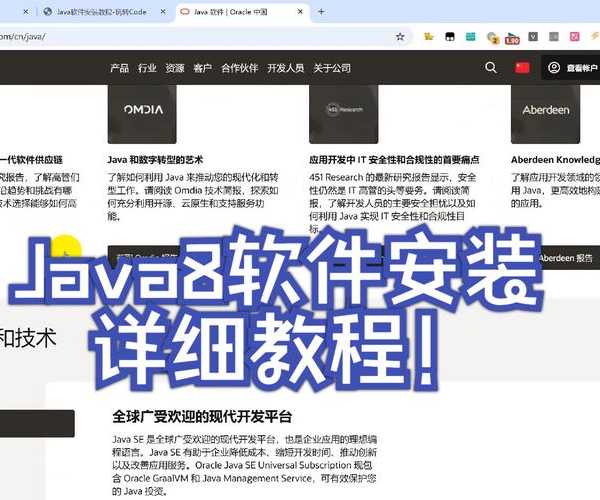Viewport: 600px width, 500px height.
Task: Click the dark button left of platform section
Action: click(x=37, y=423)
